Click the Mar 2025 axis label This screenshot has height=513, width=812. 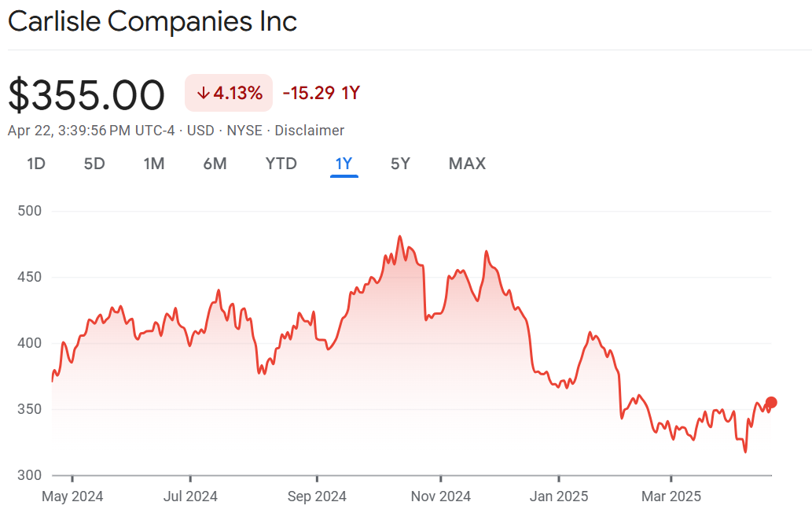coord(671,496)
